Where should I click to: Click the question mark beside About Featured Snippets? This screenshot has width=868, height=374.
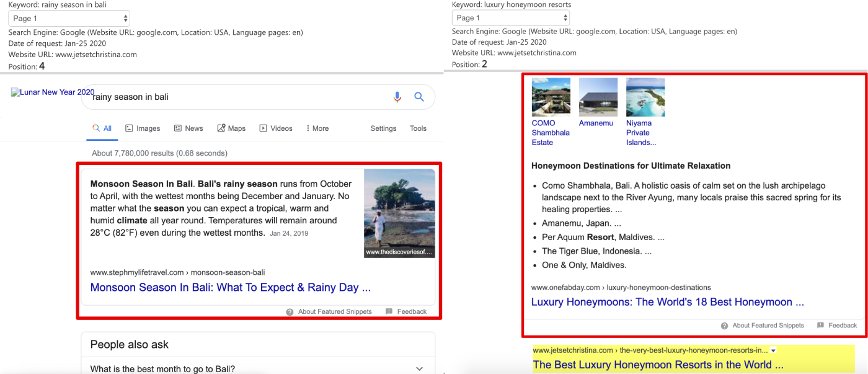(x=290, y=311)
